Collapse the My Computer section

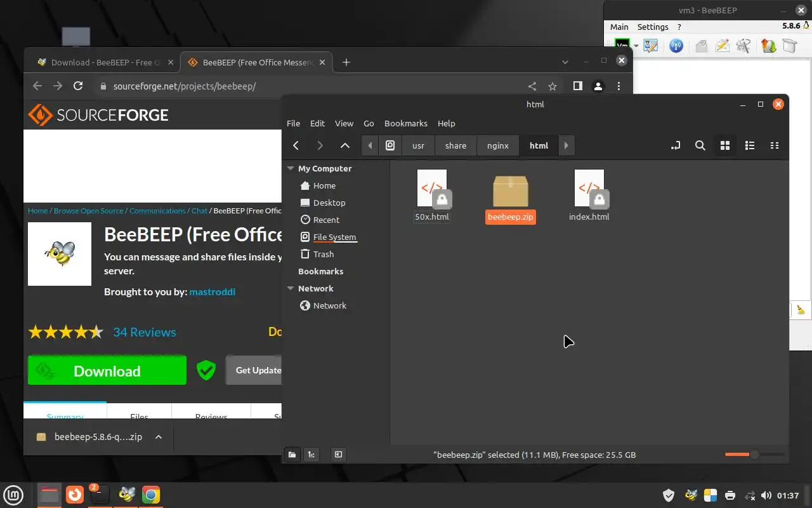(x=291, y=168)
